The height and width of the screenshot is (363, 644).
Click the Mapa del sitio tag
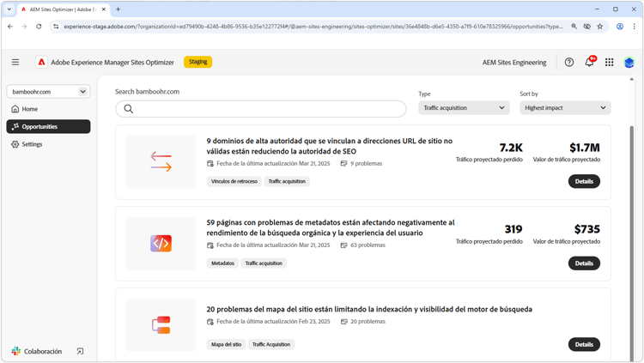(x=227, y=344)
